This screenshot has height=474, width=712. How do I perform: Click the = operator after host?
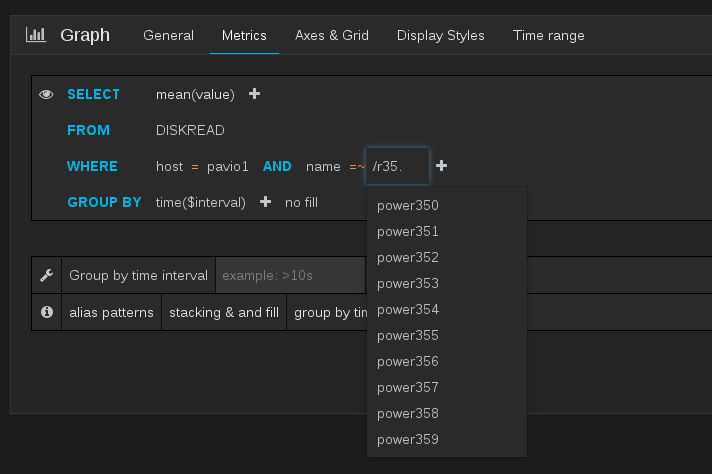[195, 167]
